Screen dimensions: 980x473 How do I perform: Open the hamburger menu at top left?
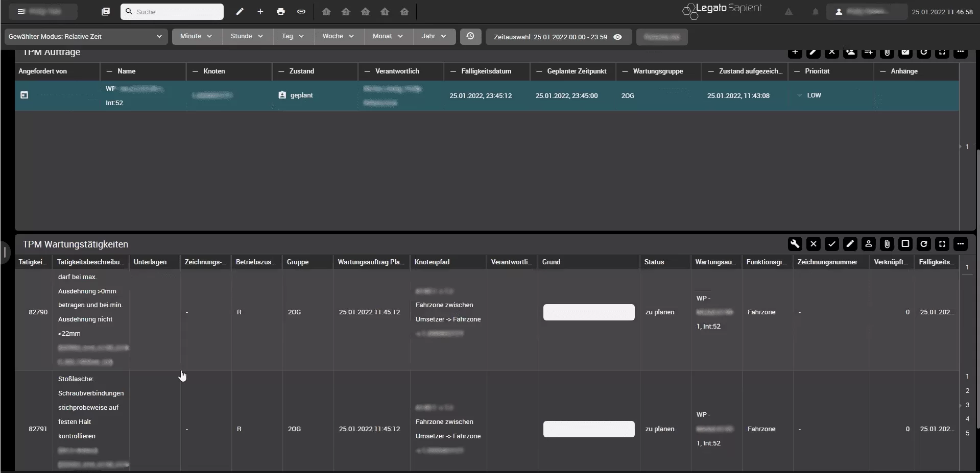(x=21, y=11)
